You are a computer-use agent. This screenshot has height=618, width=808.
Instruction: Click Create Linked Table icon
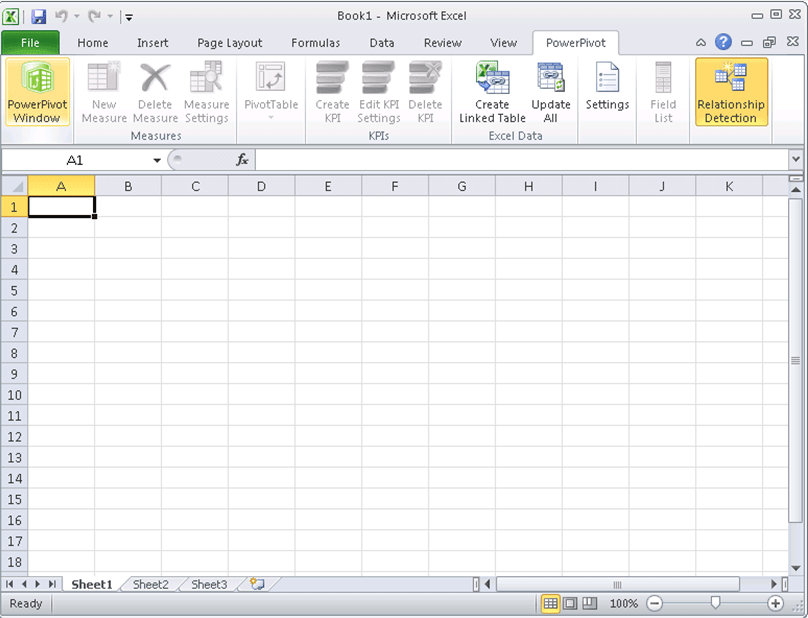coord(492,92)
